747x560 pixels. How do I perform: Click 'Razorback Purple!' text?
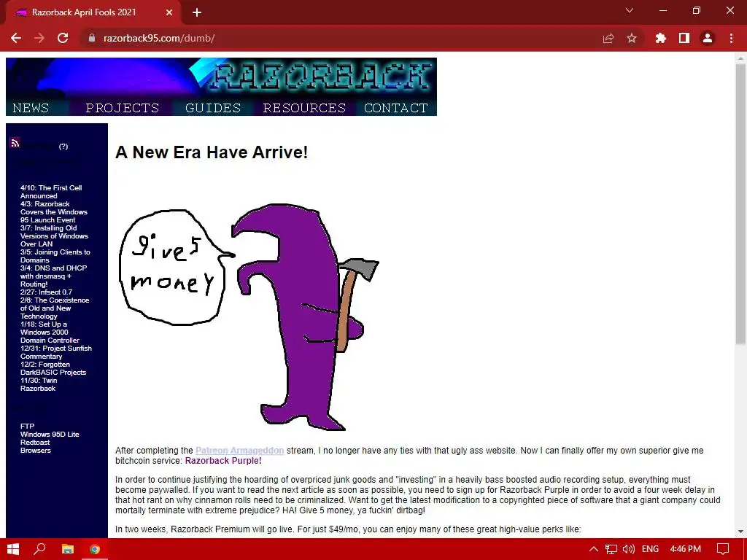point(223,461)
